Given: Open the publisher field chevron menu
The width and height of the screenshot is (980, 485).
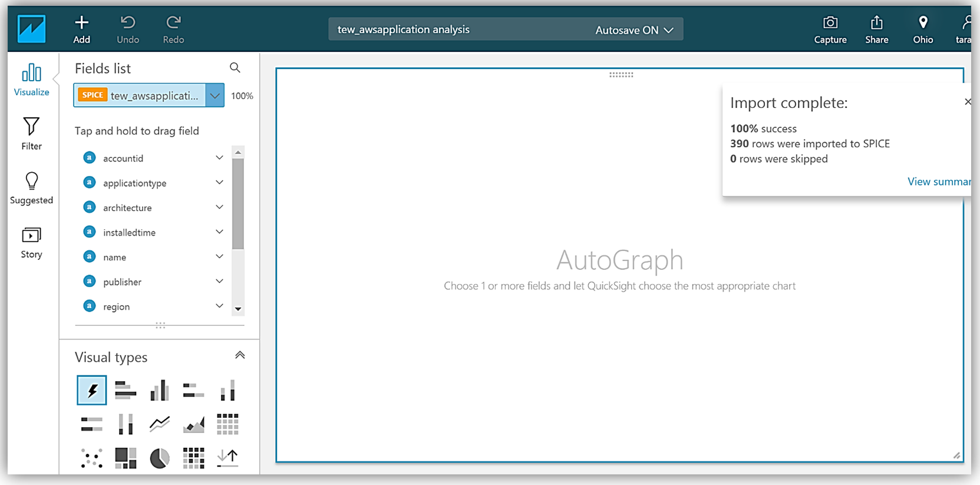Looking at the screenshot, I should point(219,282).
